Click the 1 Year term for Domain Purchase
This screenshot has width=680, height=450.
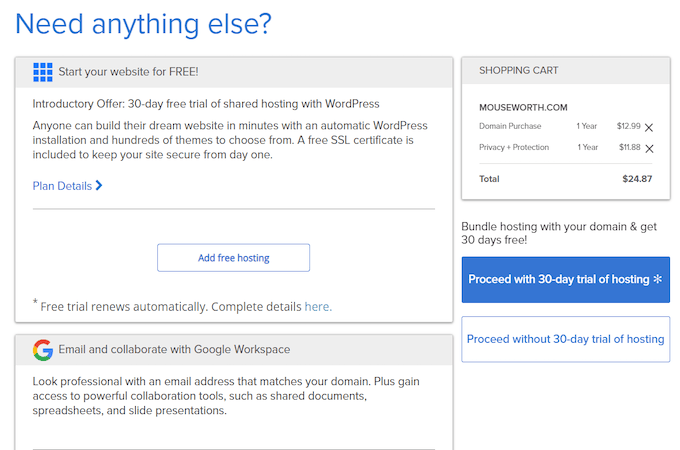[586, 126]
